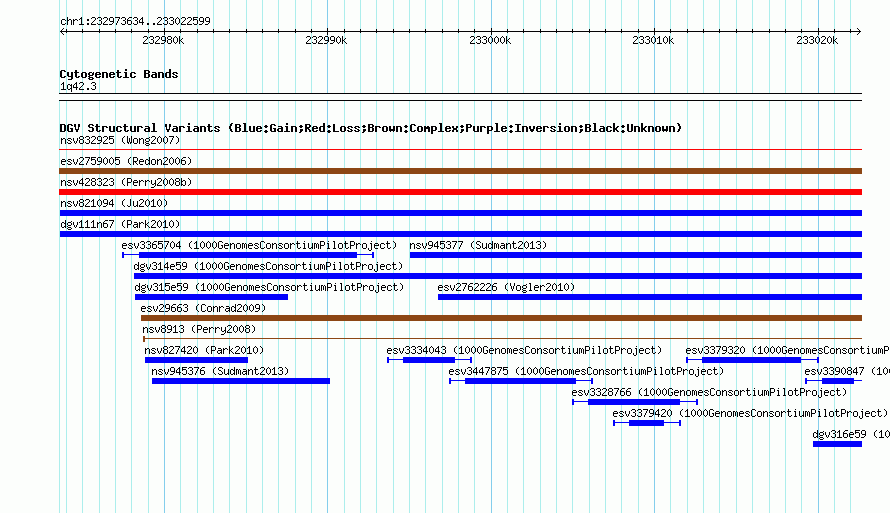Click the nsv832925 (Wong2007) variant label
This screenshot has width=890, height=513.
click(120, 140)
